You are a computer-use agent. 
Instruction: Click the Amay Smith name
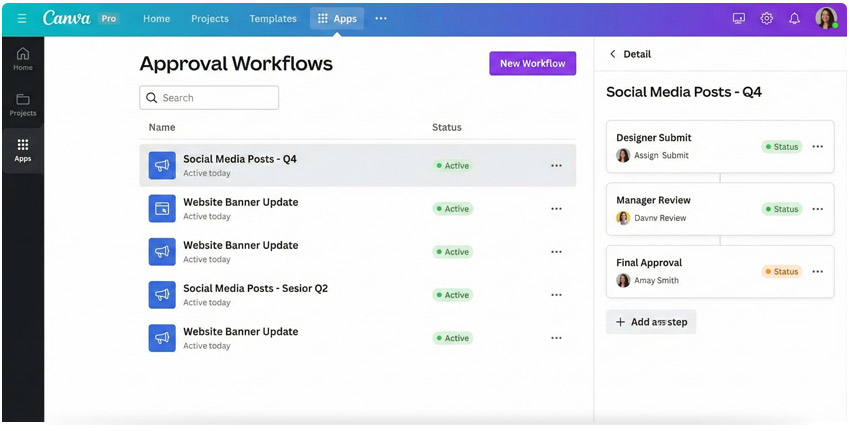(656, 280)
